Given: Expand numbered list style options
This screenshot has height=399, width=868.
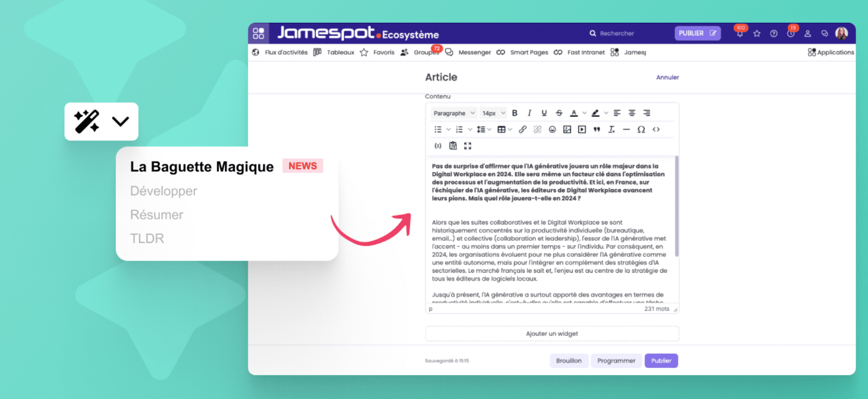Looking at the screenshot, I should point(469,130).
